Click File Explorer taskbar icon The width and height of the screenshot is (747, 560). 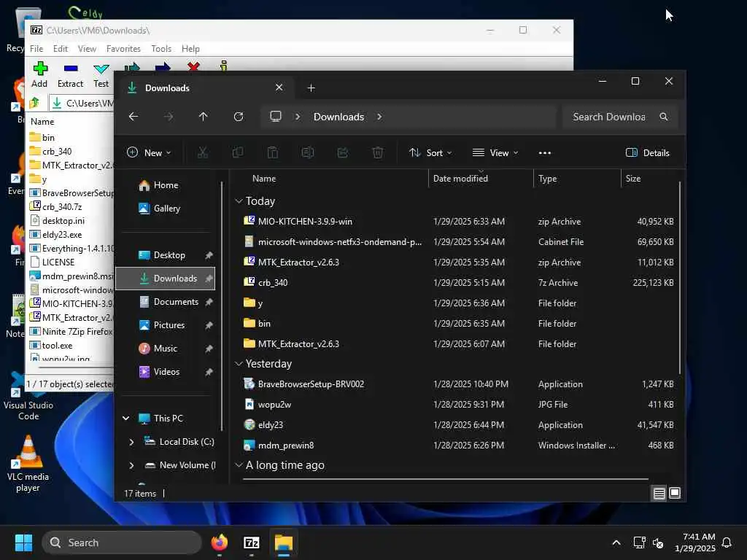(x=284, y=542)
